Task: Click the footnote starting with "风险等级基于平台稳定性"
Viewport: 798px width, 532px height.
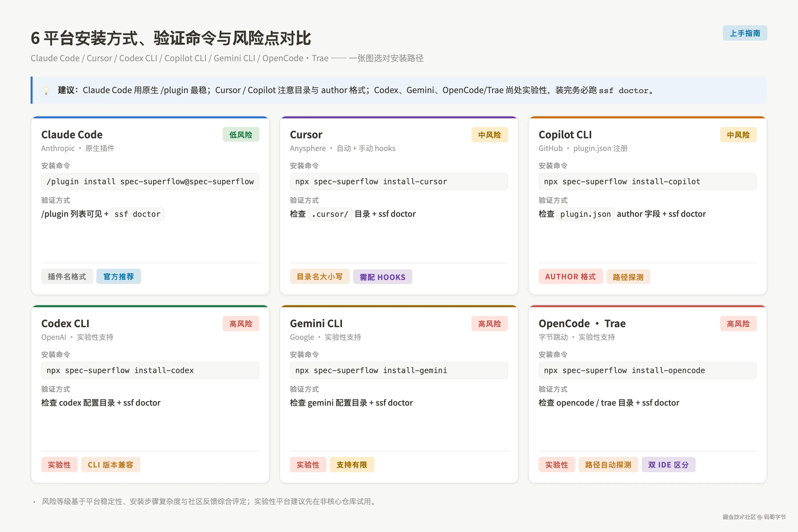Action: (209, 501)
